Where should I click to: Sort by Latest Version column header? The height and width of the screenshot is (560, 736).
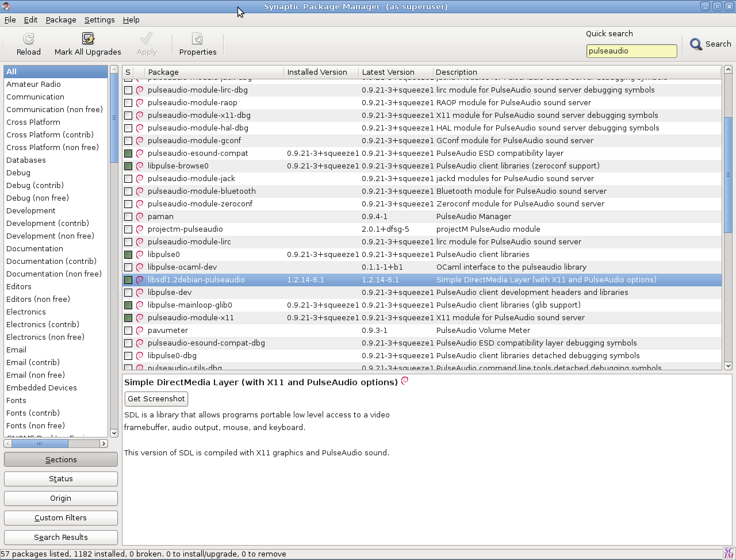tap(396, 72)
